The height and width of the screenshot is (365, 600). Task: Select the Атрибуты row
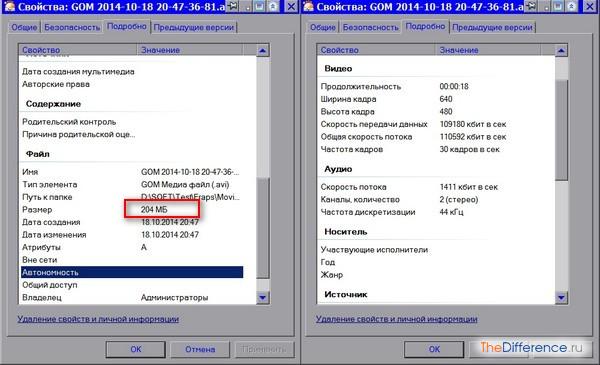pos(132,247)
